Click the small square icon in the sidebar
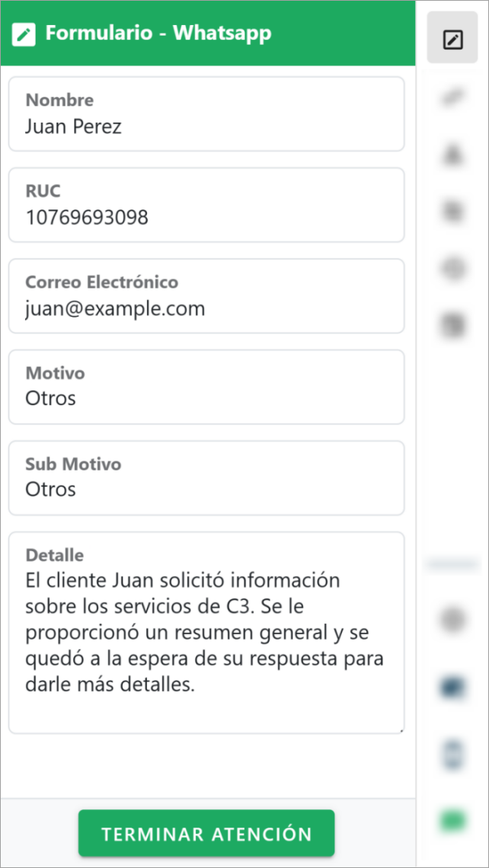The height and width of the screenshot is (868, 489). point(453,211)
